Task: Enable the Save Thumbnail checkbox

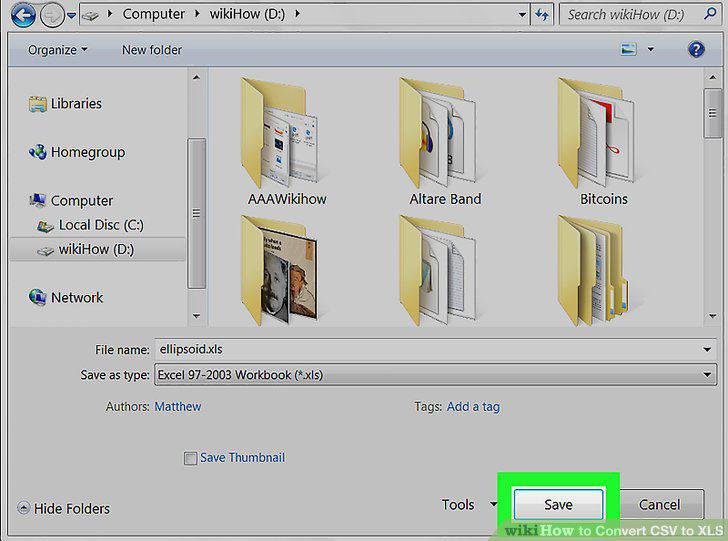Action: click(190, 458)
